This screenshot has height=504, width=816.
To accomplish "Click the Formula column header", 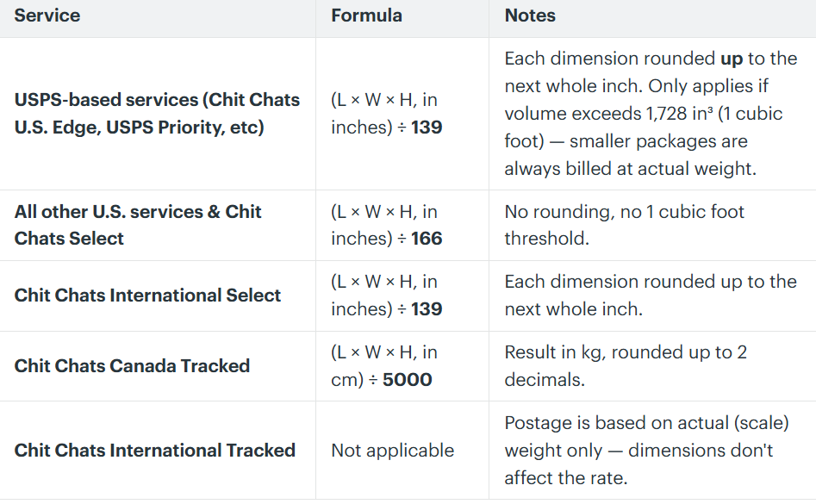I will 366,16.
